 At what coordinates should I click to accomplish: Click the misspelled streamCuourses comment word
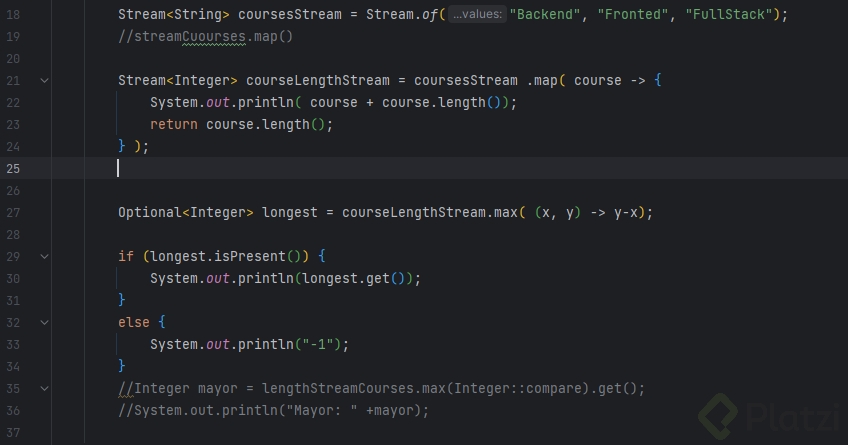click(190, 37)
